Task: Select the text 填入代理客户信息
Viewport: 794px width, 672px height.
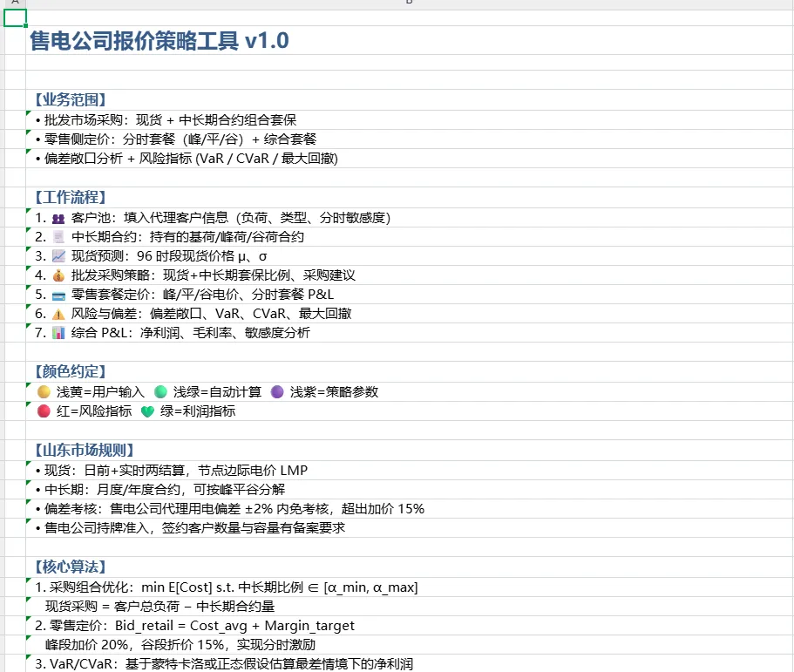Action: tap(176, 218)
